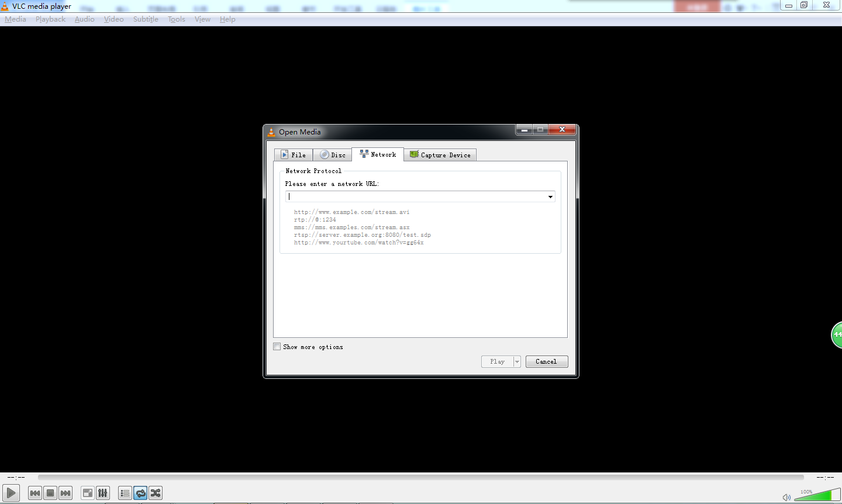Viewport: 842px width, 504px height.
Task: Select the Network tab
Action: (378, 154)
